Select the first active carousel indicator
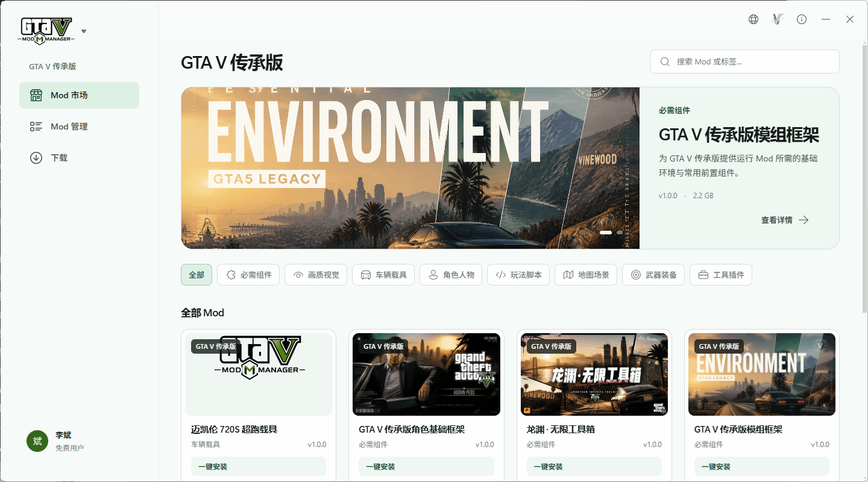Image resolution: width=868 pixels, height=482 pixels. [x=606, y=233]
